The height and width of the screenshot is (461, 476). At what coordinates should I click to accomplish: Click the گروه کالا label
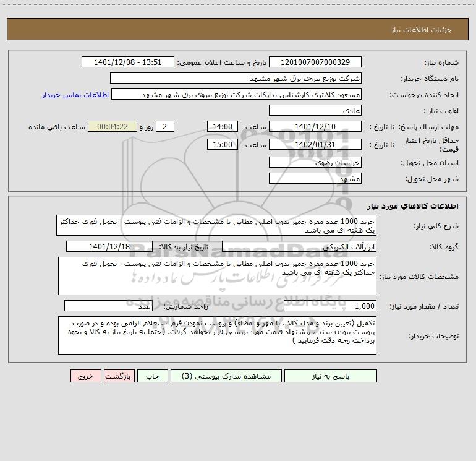pos(444,247)
